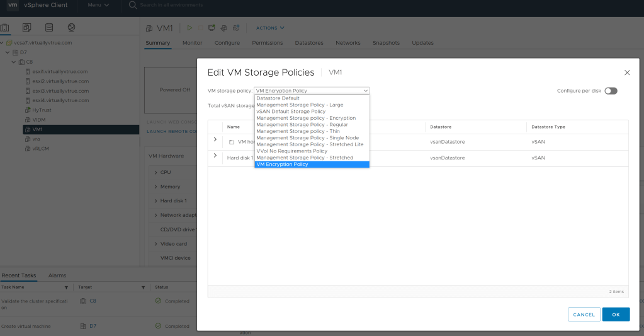Screen dimensions: 644x336
Task: Select the HyTrust VM in the inventory tree
Action: (43, 110)
